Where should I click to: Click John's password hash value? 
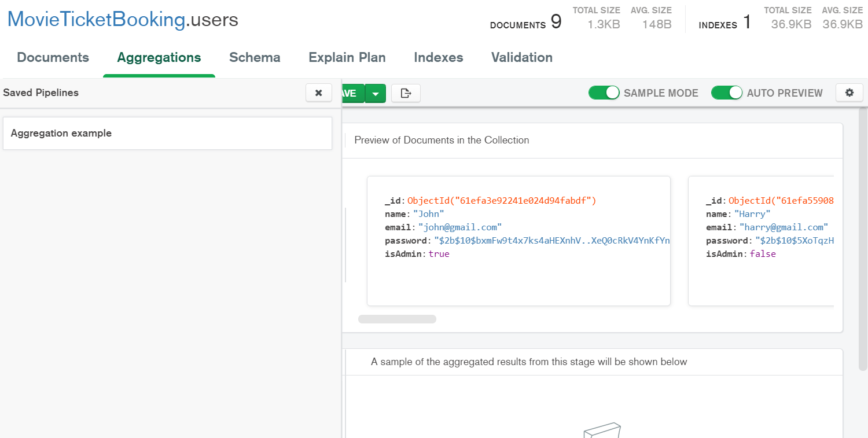coord(552,241)
